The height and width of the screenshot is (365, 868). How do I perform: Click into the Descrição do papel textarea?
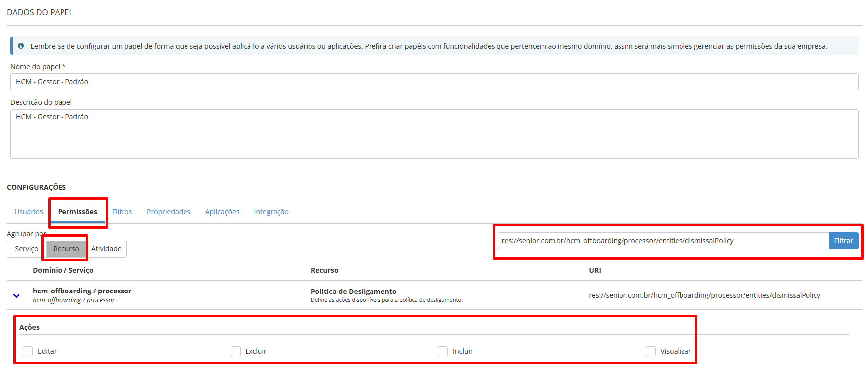[434, 134]
